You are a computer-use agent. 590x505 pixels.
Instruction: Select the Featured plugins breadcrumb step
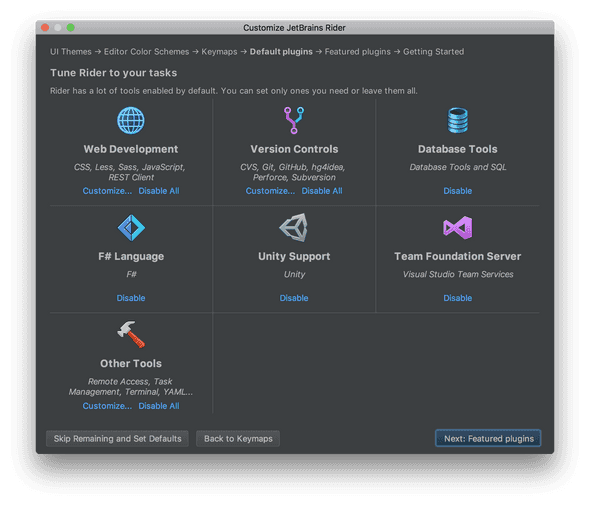pos(357,52)
